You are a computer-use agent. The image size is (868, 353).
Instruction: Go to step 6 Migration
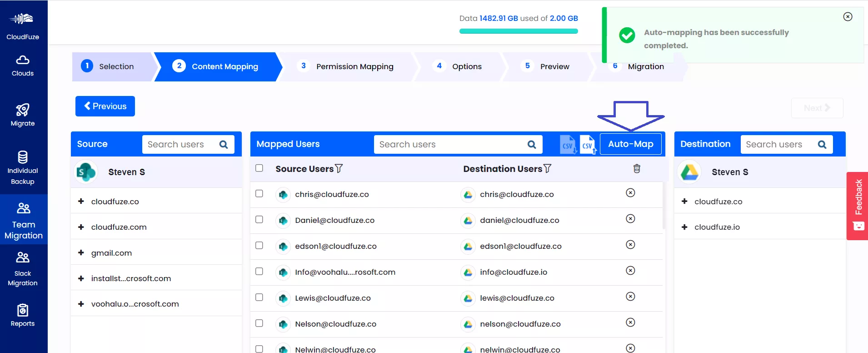pos(639,66)
